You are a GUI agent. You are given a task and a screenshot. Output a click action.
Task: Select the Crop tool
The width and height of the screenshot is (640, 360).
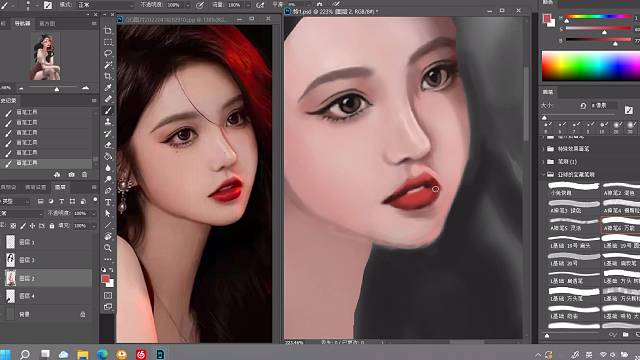coord(108,76)
